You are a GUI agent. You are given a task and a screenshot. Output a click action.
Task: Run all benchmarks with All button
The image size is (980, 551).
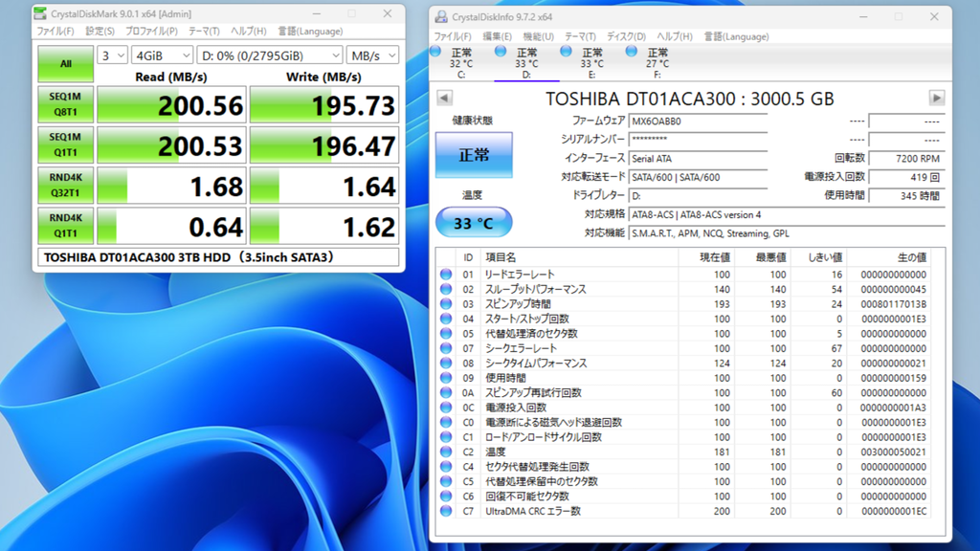[65, 63]
